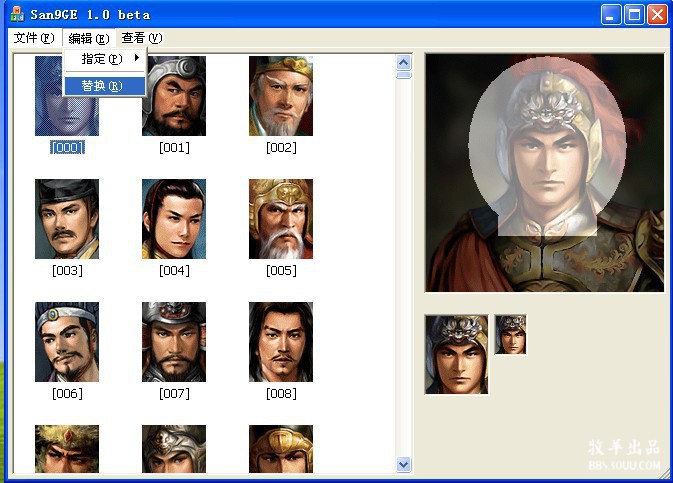
Task: Click the [007] label text
Action: [174, 394]
